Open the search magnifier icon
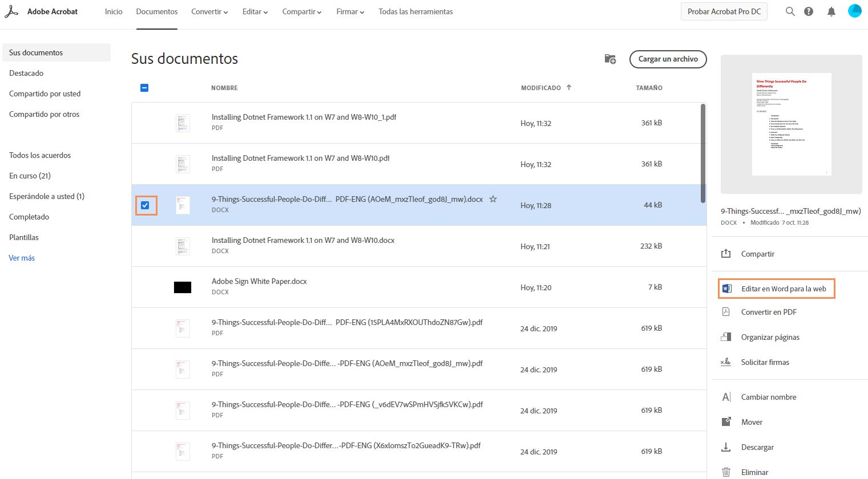This screenshot has height=479, width=868. [790, 11]
